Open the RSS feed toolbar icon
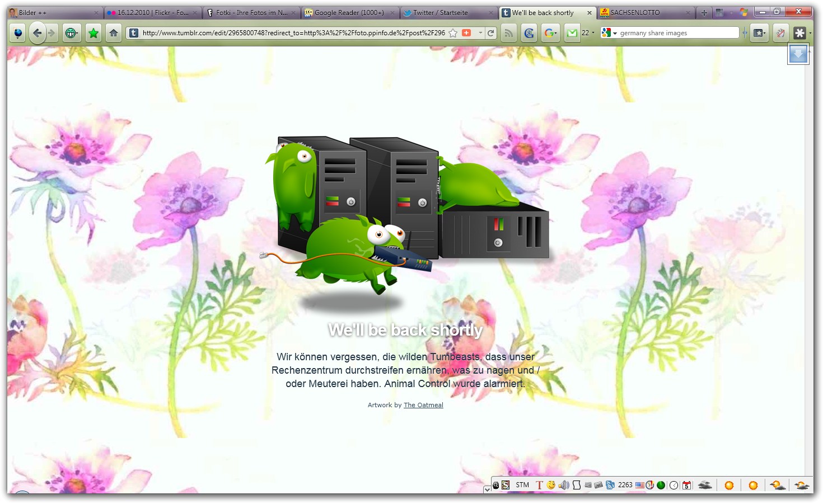823x504 pixels. tap(508, 33)
